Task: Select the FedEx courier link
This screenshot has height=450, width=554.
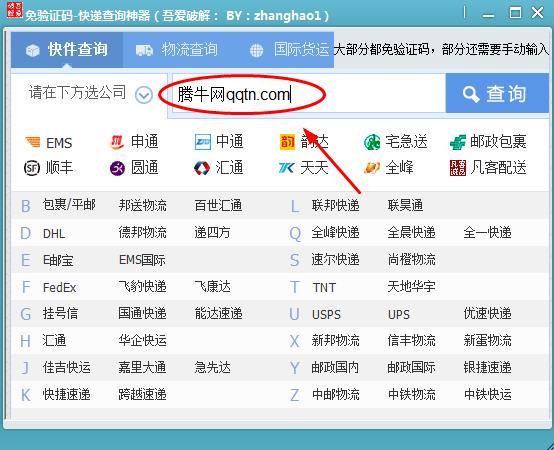Action: coord(59,288)
